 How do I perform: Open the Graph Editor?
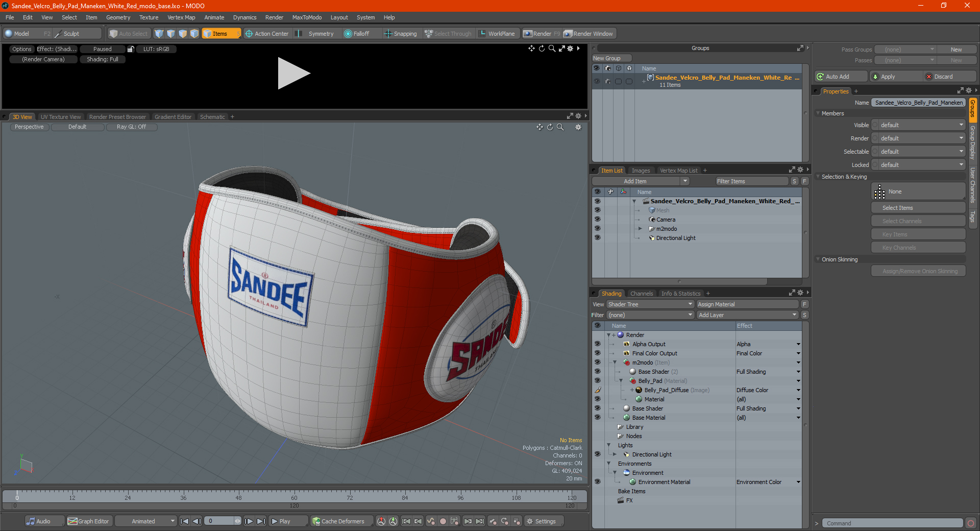coord(88,521)
